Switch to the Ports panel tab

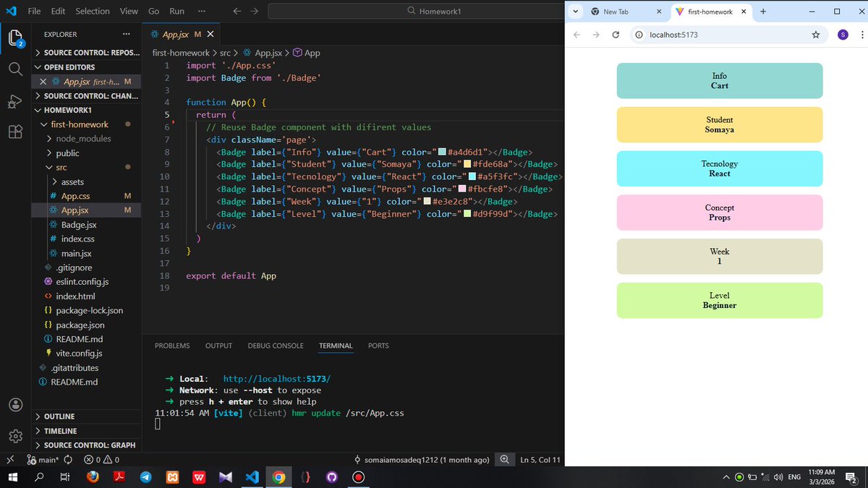[x=378, y=346]
